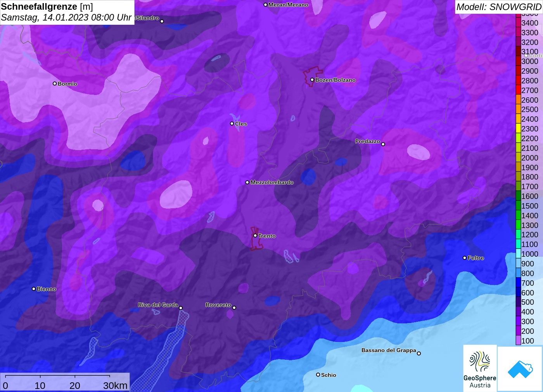Click the Mezzolombardo marker dot

click(x=247, y=182)
